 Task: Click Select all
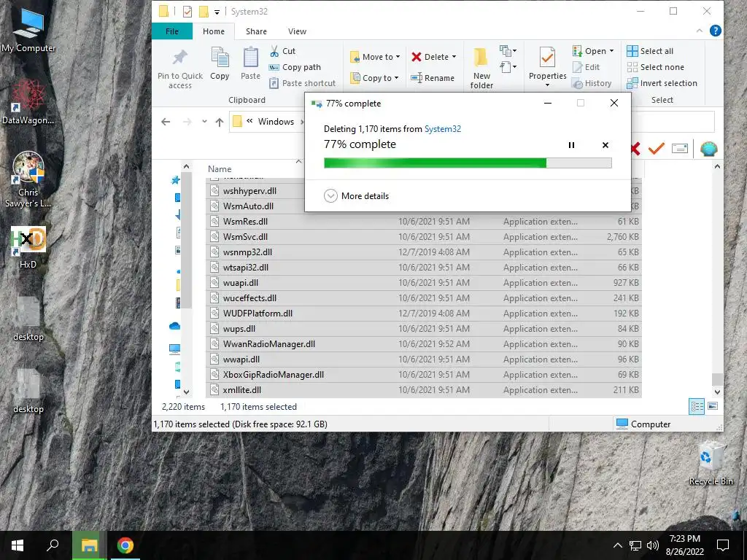[650, 51]
